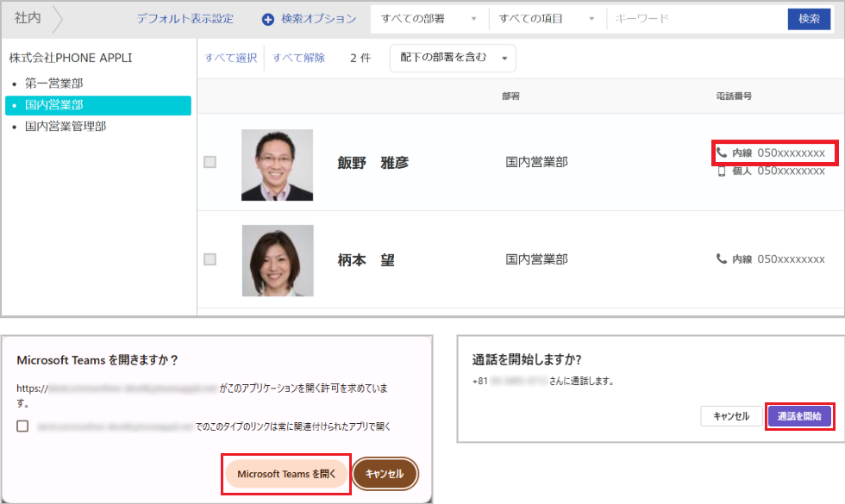Click 株式会社PHONE APPLI company root
Screen dimensions: 845x504
pyautogui.click(x=71, y=58)
